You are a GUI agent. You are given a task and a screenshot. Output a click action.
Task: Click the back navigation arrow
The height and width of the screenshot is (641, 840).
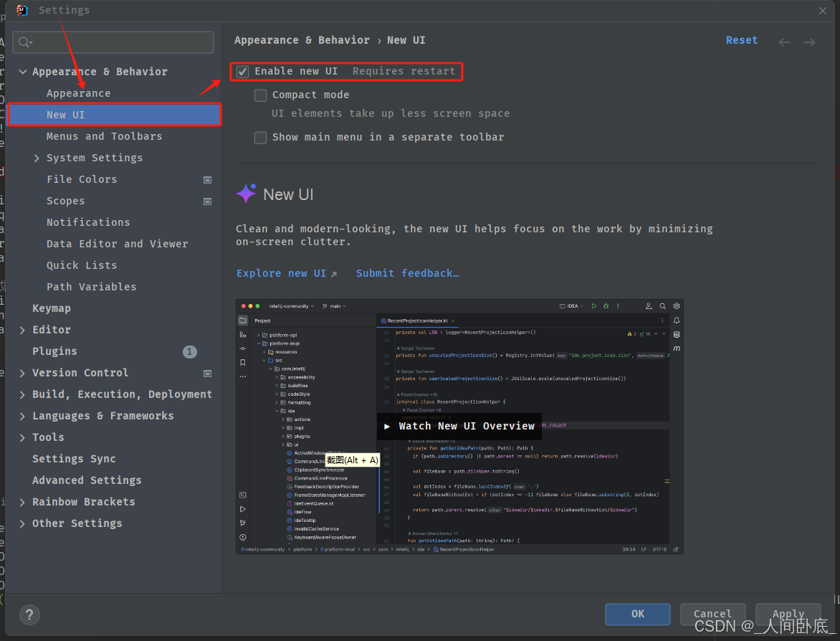point(784,42)
